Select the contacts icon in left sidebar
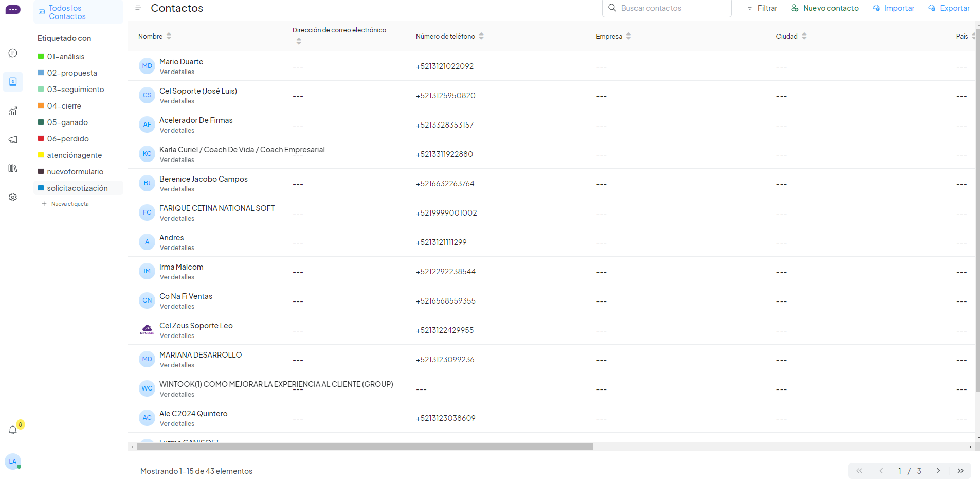 coord(13,82)
